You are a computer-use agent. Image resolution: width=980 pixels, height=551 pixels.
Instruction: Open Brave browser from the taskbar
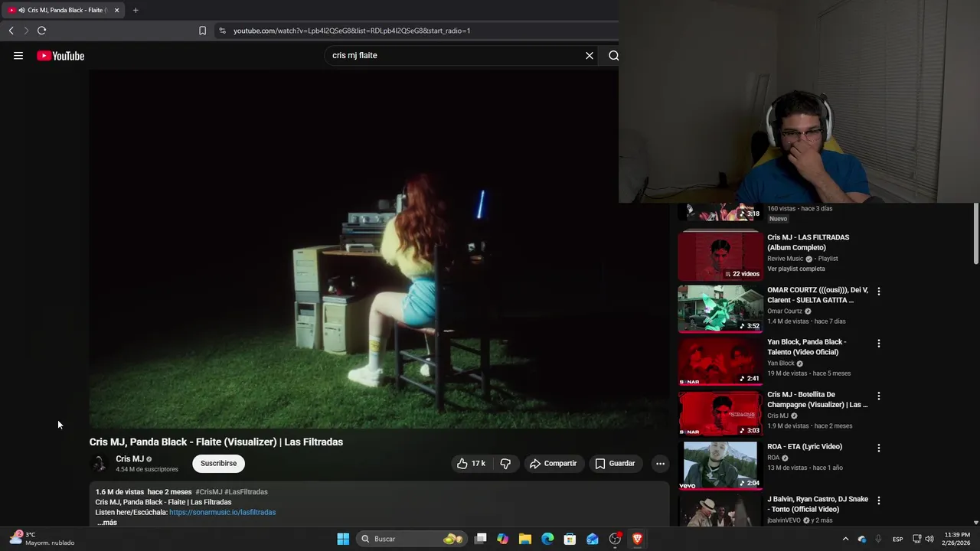coord(637,539)
